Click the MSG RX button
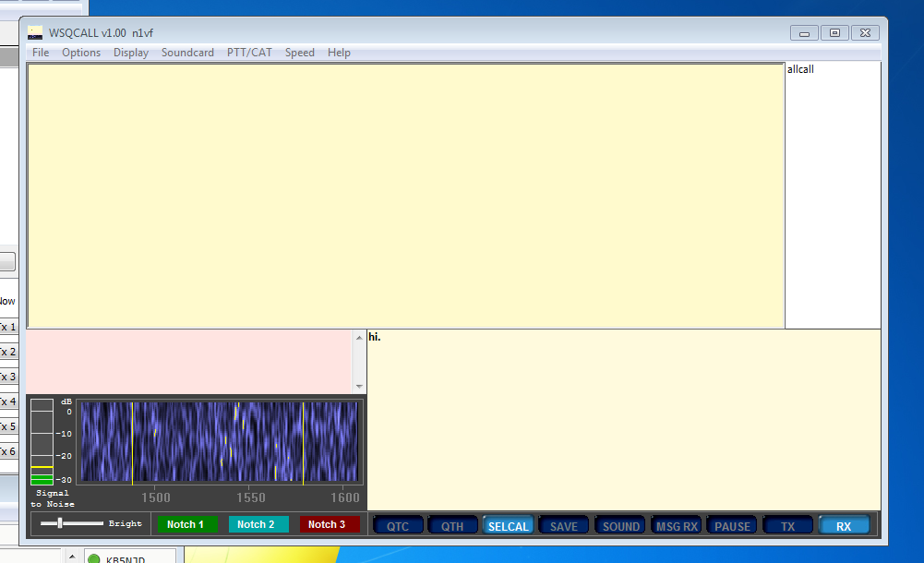The height and width of the screenshot is (563, 924). (677, 525)
